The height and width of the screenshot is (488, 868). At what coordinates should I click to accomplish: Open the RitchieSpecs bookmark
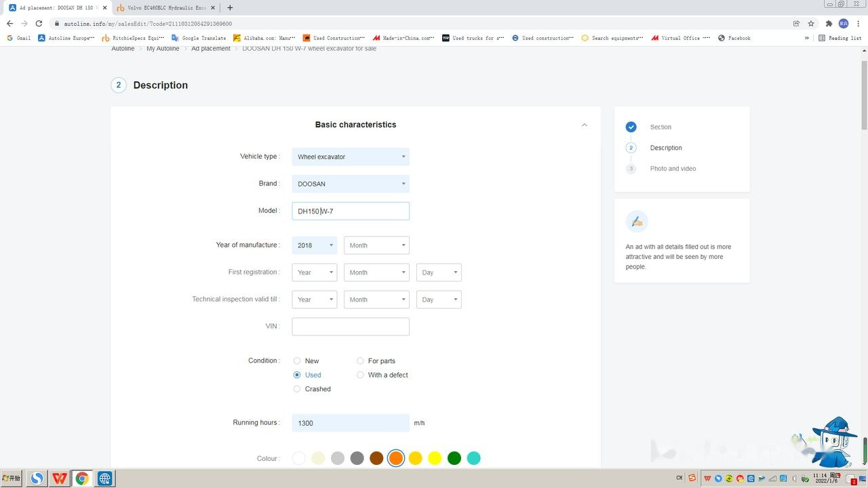coord(132,38)
